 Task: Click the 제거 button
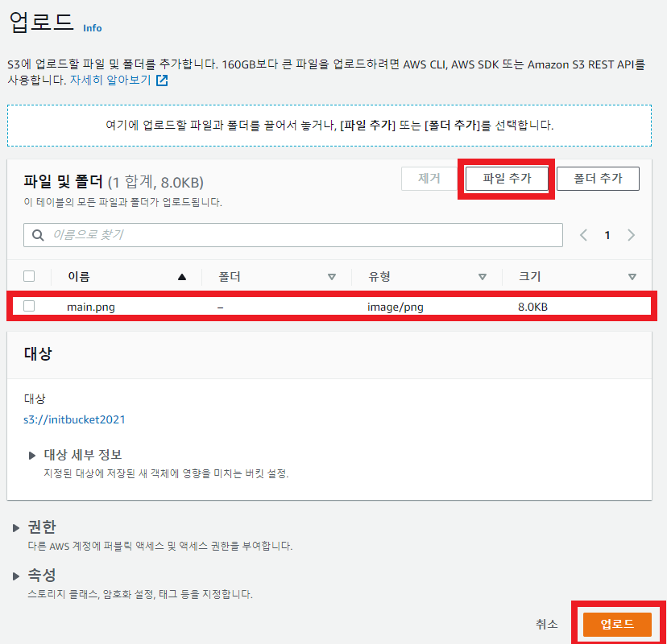(x=429, y=179)
